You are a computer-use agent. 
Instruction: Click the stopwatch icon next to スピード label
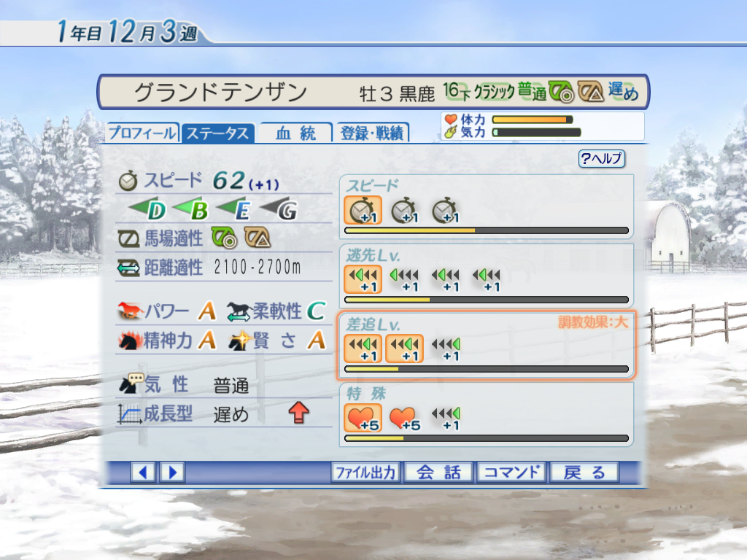point(128,182)
